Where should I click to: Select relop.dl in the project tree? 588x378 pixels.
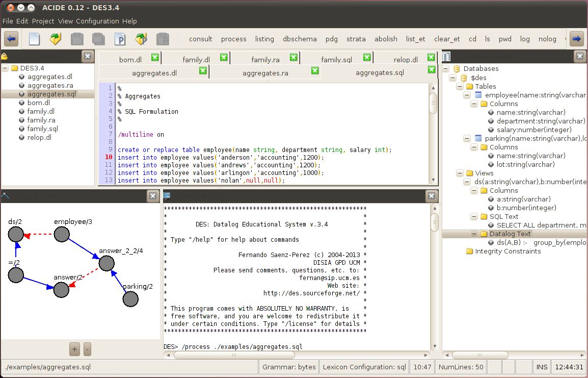[39, 137]
